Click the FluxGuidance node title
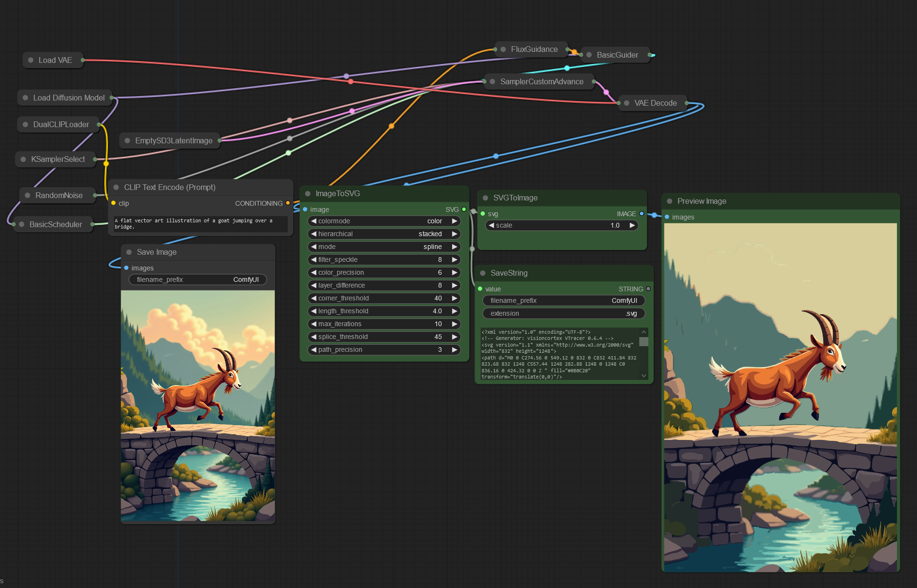This screenshot has width=917, height=588. click(x=534, y=49)
